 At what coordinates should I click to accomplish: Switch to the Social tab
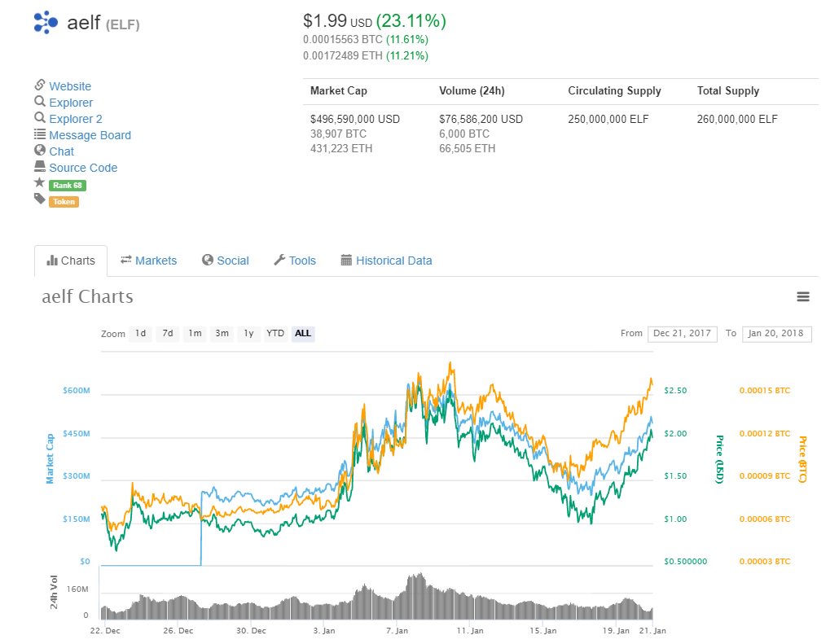pyautogui.click(x=226, y=261)
